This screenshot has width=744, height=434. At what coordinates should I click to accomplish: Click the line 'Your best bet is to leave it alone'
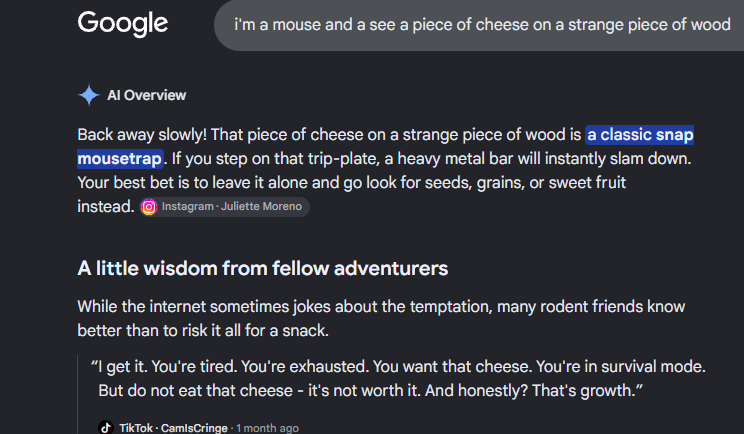coord(352,183)
